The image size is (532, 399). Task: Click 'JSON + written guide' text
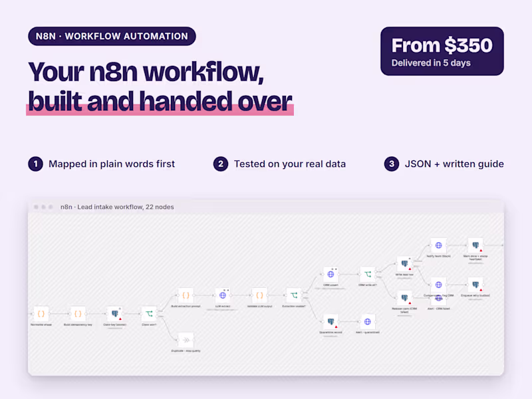tap(454, 164)
